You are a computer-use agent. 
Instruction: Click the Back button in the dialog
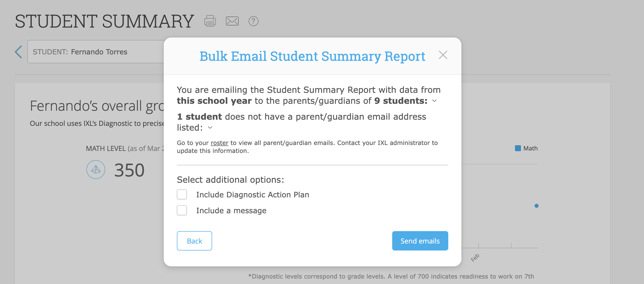point(194,241)
